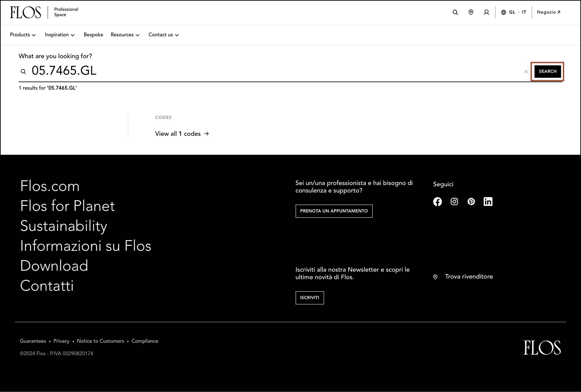Viewport: 581px width, 392px height.
Task: Open Flos Facebook page icon
Action: pyautogui.click(x=437, y=202)
